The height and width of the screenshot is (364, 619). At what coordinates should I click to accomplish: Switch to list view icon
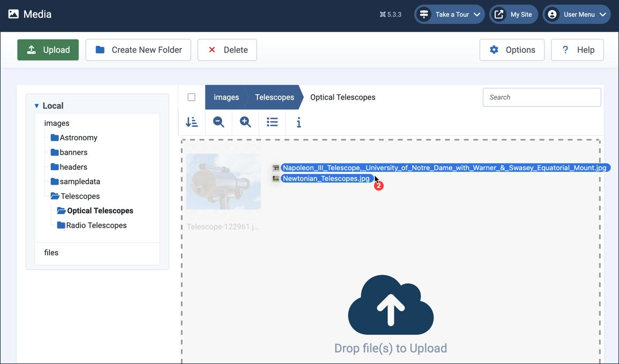272,123
